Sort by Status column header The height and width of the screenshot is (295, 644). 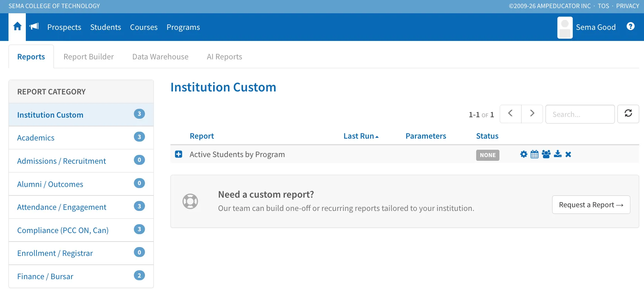tap(487, 136)
